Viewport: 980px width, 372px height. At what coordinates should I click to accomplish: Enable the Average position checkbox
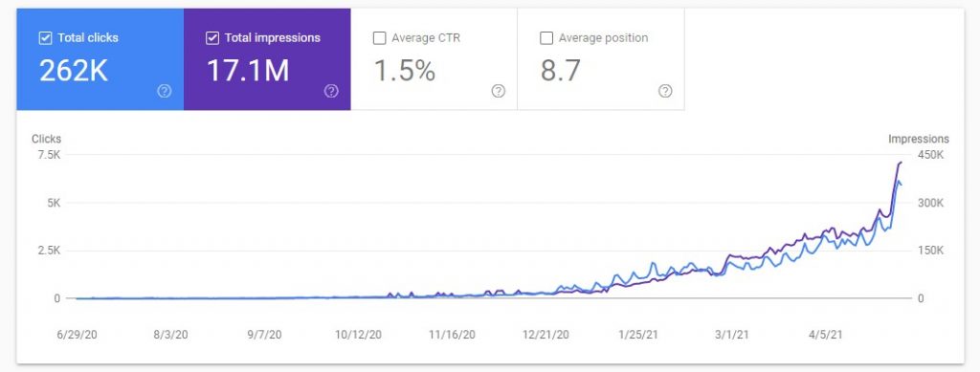546,38
